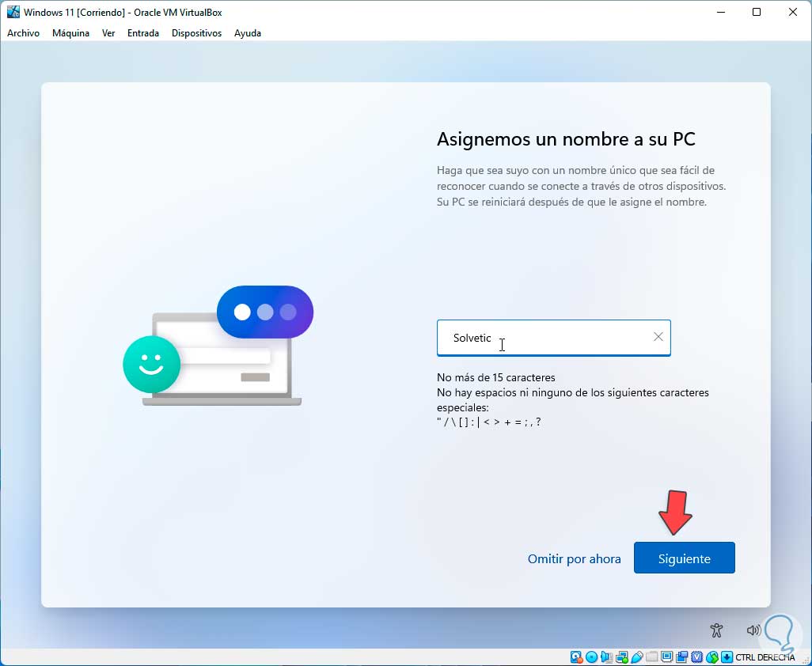Viewport: 812px width, 666px height.
Task: Click the Siguiente button
Action: coord(684,558)
